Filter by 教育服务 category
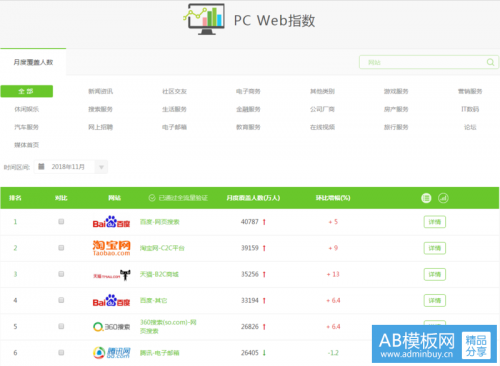The width and height of the screenshot is (500, 366). pos(248,127)
